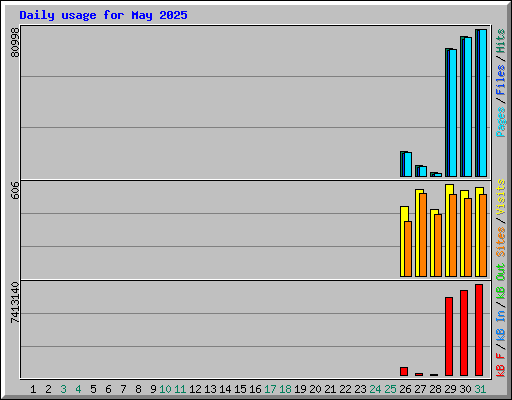This screenshot has height=400, width=512.
Task: Click the day 30 orange sites bar
Action: point(468,237)
